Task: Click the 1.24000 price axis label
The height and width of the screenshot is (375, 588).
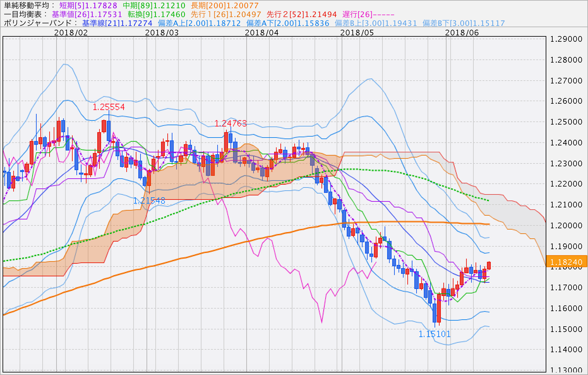Action: [x=566, y=143]
